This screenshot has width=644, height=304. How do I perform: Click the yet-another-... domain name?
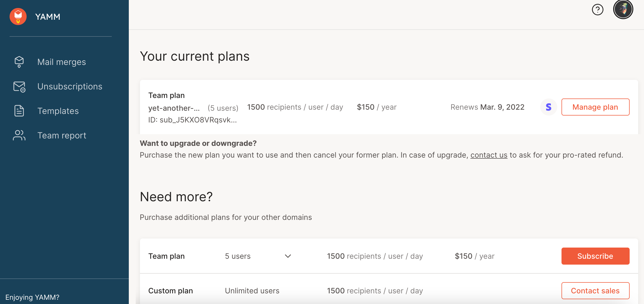tap(174, 108)
